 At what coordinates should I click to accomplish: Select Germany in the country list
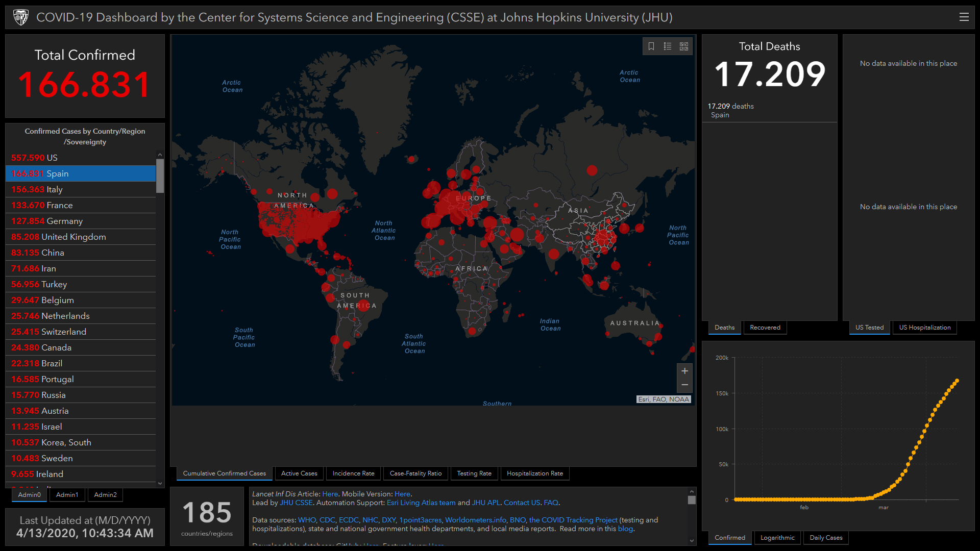click(81, 221)
